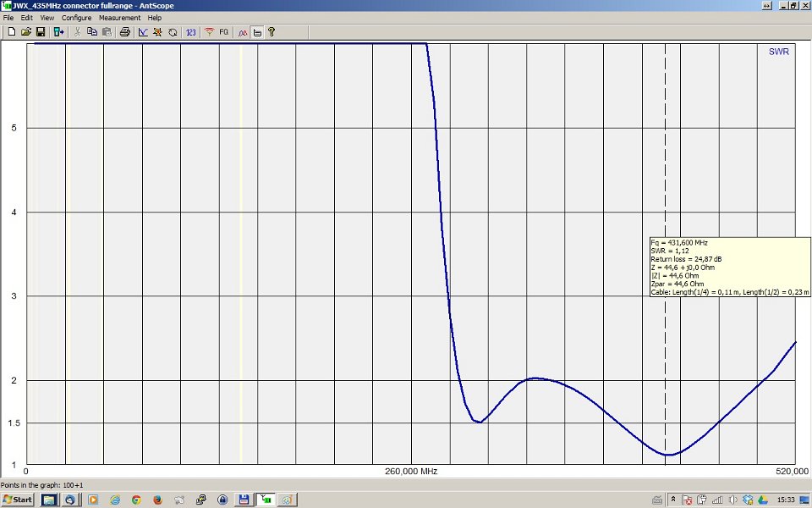Save the measurement with the floppy disk icon
This screenshot has width=812, height=508.
41,32
